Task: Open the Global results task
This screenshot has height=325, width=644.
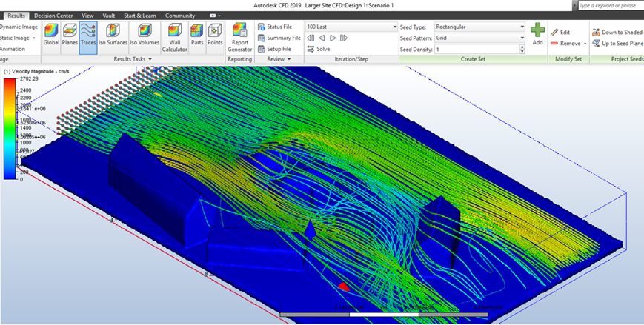Action: (51, 36)
